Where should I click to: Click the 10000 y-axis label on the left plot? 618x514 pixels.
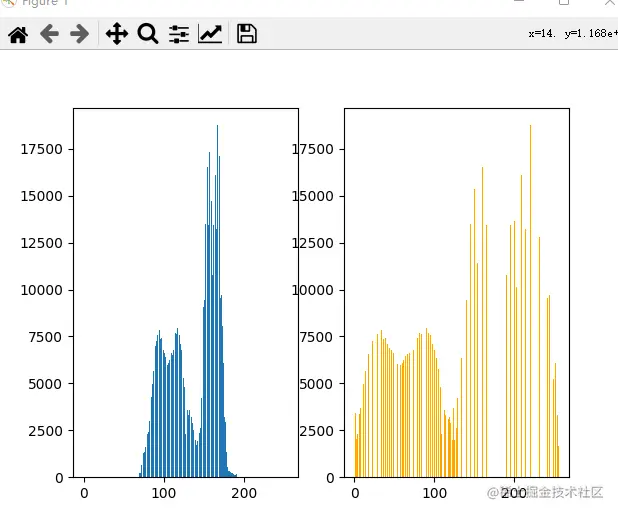pyautogui.click(x=41, y=291)
